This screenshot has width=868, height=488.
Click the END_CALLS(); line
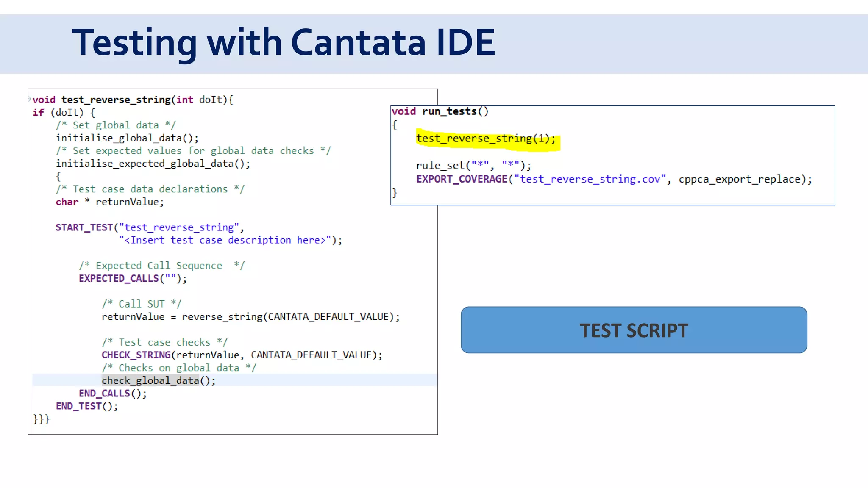point(113,394)
